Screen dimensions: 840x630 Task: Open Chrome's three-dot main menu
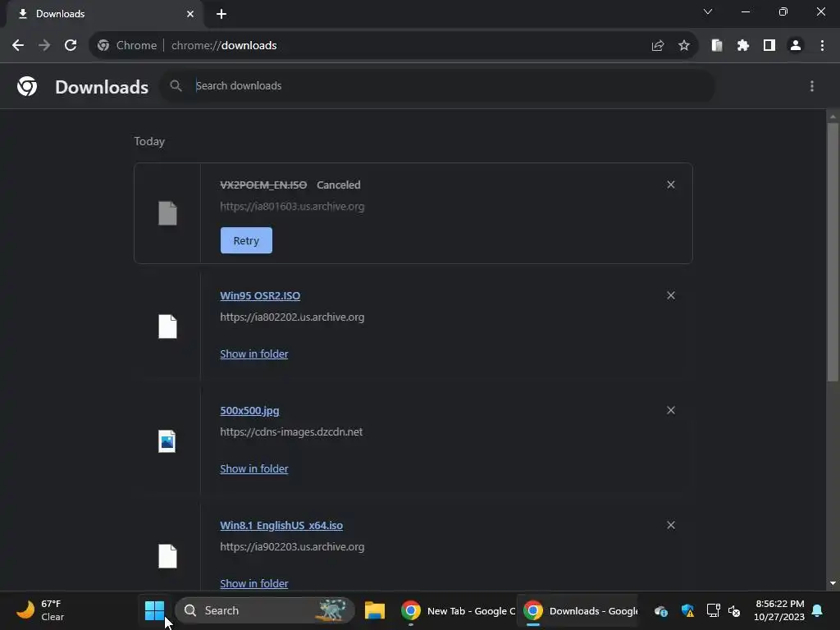822,46
